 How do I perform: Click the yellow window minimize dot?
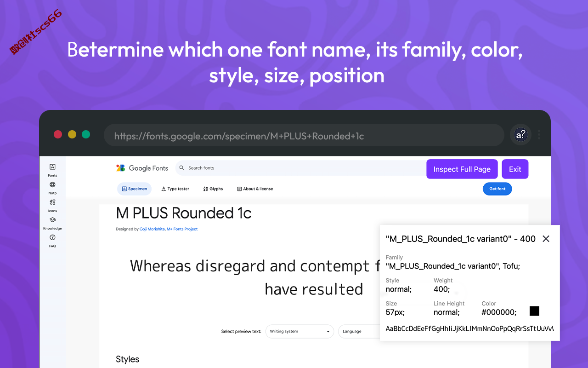click(x=72, y=134)
